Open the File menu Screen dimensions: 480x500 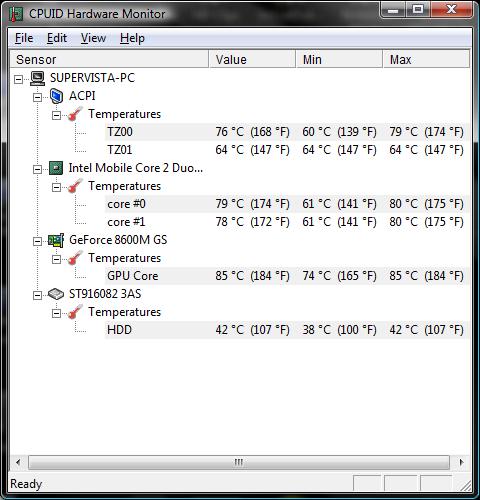tap(24, 38)
